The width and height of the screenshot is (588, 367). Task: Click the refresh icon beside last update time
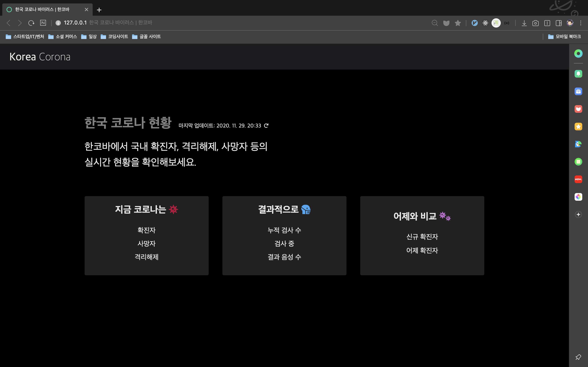266,126
